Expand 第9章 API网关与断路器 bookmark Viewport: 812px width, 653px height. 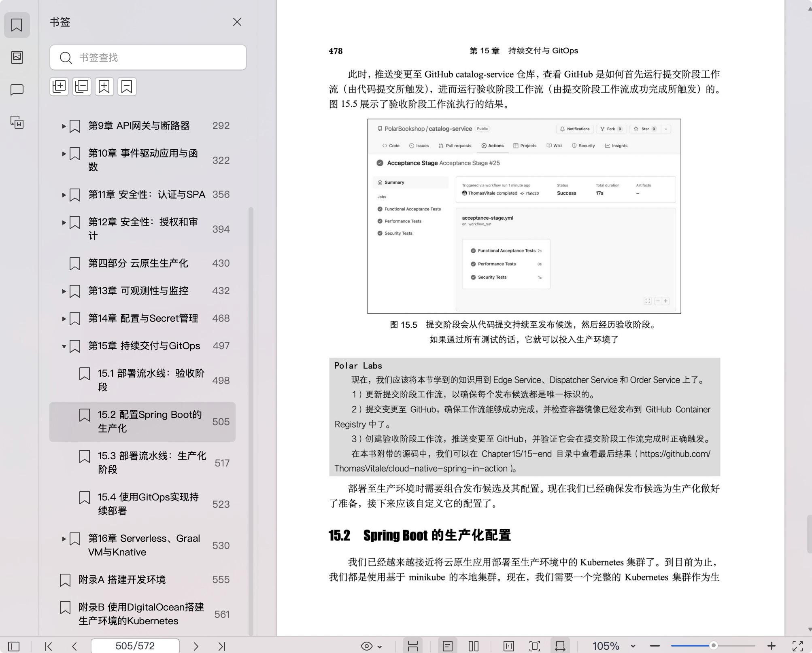(x=64, y=126)
